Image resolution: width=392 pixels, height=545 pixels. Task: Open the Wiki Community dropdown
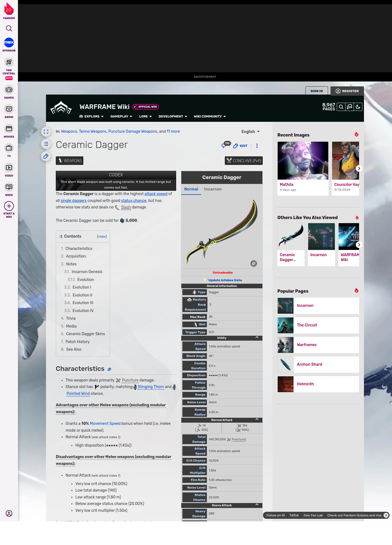[210, 116]
